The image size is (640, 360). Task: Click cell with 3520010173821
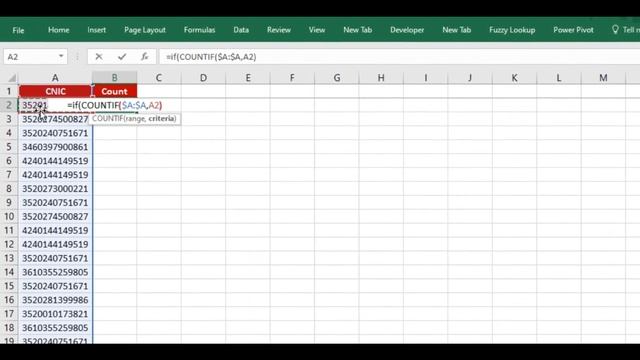pos(55,314)
